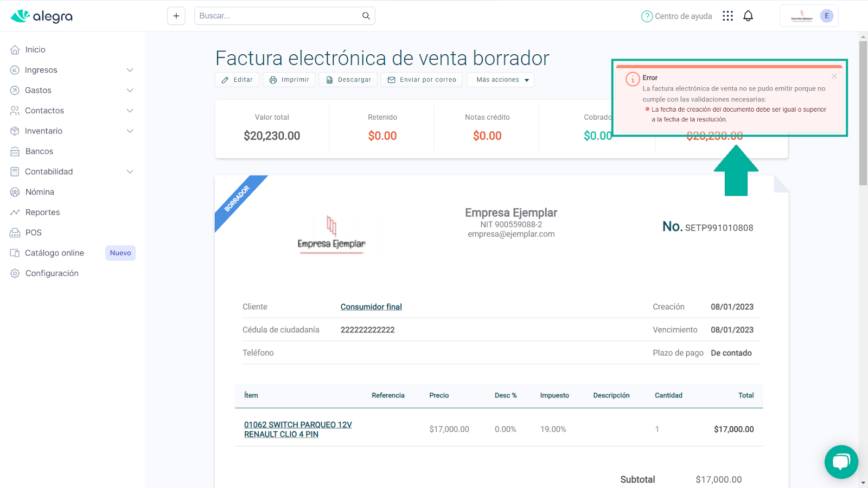Click the Bancos bank icon
The width and height of the screenshot is (868, 488).
15,151
